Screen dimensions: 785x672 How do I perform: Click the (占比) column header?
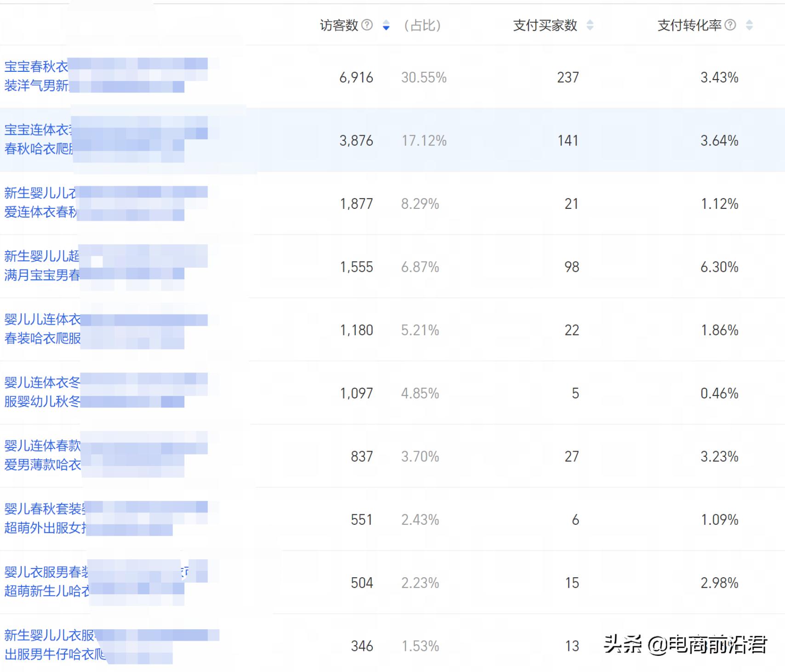423,25
